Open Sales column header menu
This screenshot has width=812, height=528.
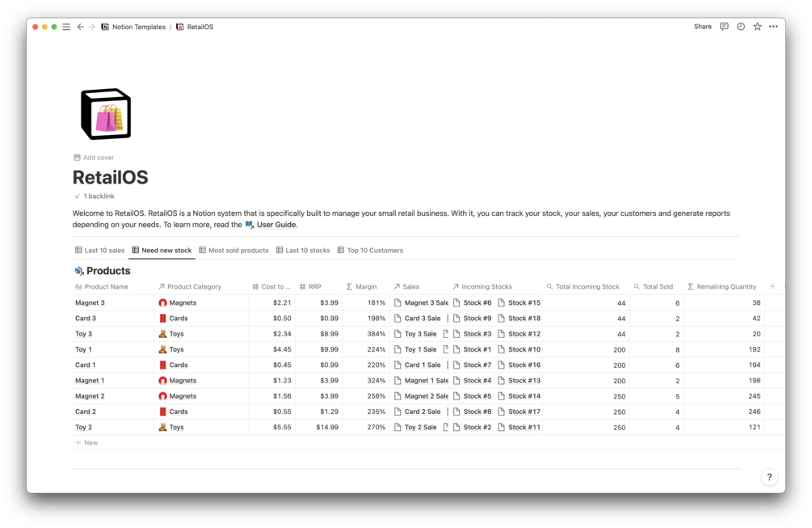click(x=406, y=286)
